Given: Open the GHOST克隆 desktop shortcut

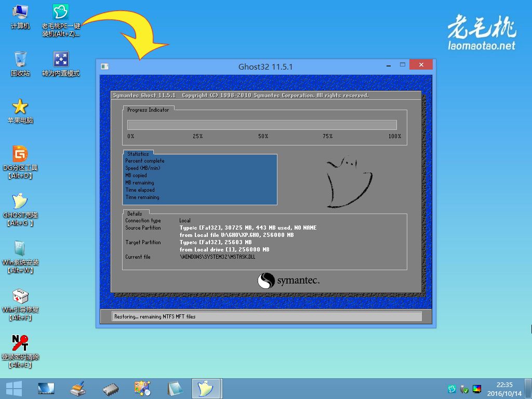Looking at the screenshot, I should (20, 202).
